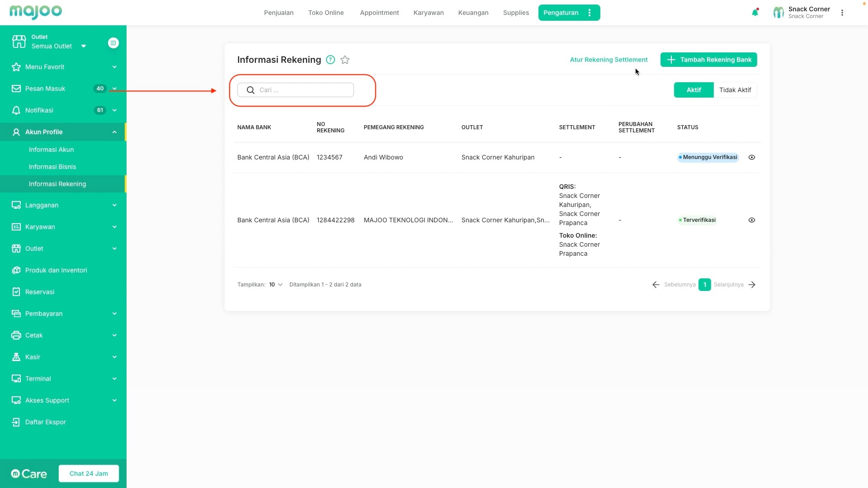Viewport: 868px width, 488px height.
Task: View details of MAJOO TEKNOLOGI account row
Action: [751, 220]
